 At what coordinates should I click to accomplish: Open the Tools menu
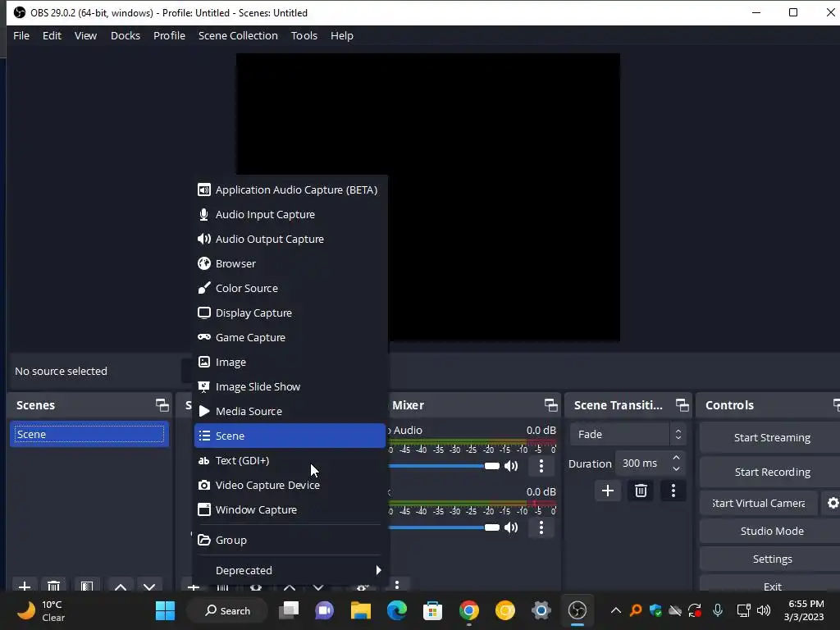click(304, 35)
